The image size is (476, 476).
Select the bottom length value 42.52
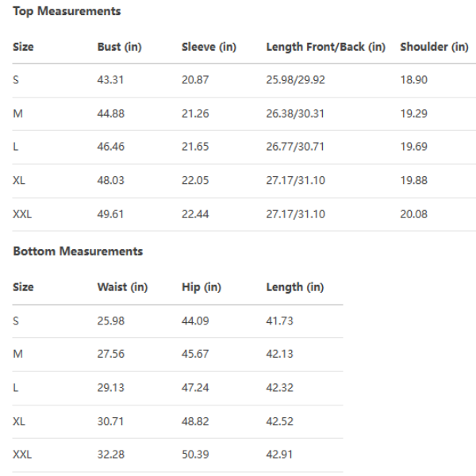(x=279, y=420)
